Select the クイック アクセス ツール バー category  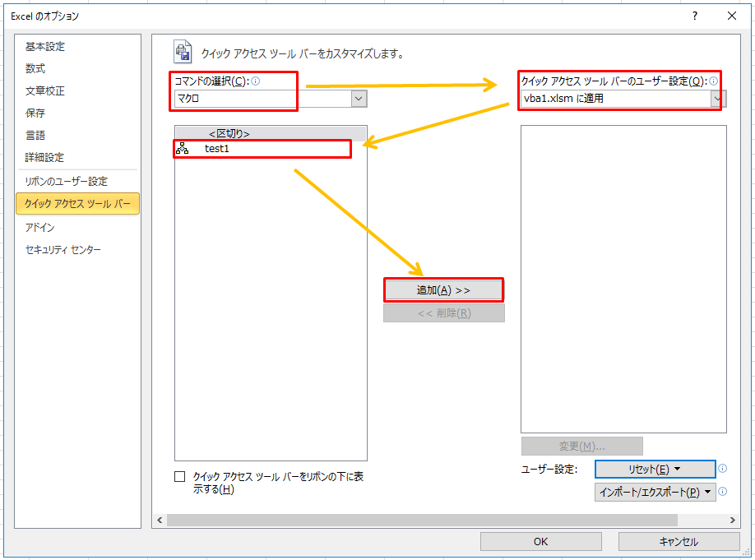point(77,204)
